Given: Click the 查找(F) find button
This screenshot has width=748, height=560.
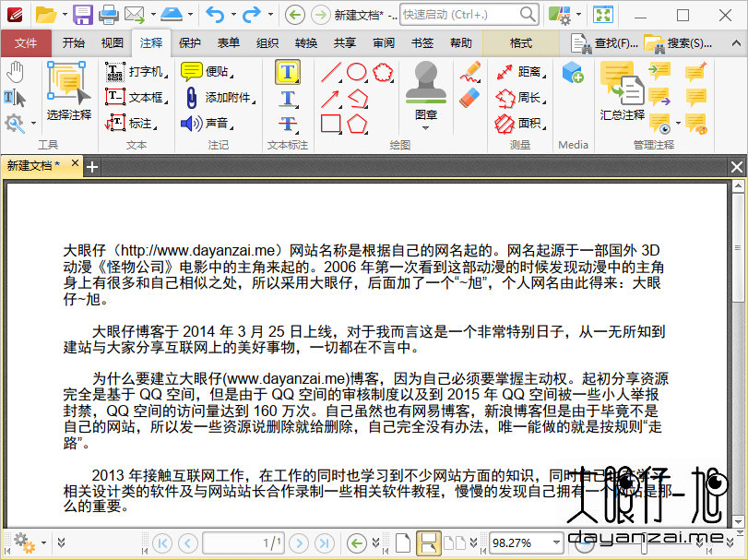Looking at the screenshot, I should (604, 43).
